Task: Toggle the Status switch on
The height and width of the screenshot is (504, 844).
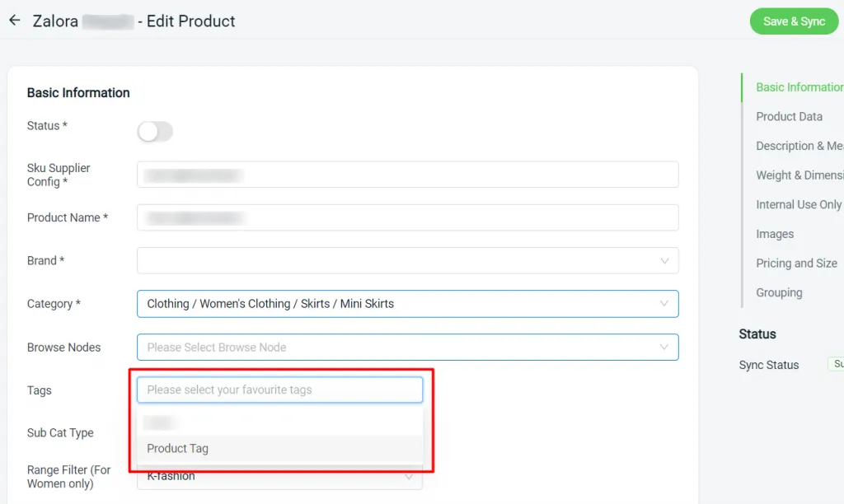Action: tap(155, 132)
